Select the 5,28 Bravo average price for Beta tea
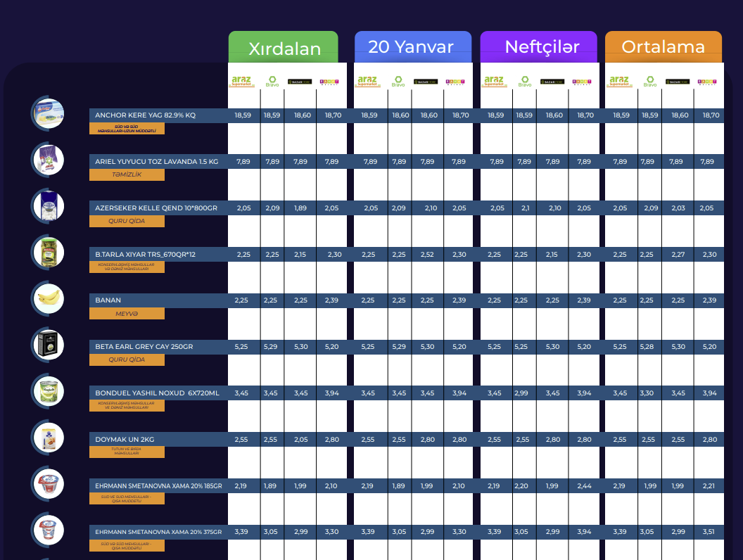Viewport: 743px width, 560px height. pyautogui.click(x=647, y=347)
